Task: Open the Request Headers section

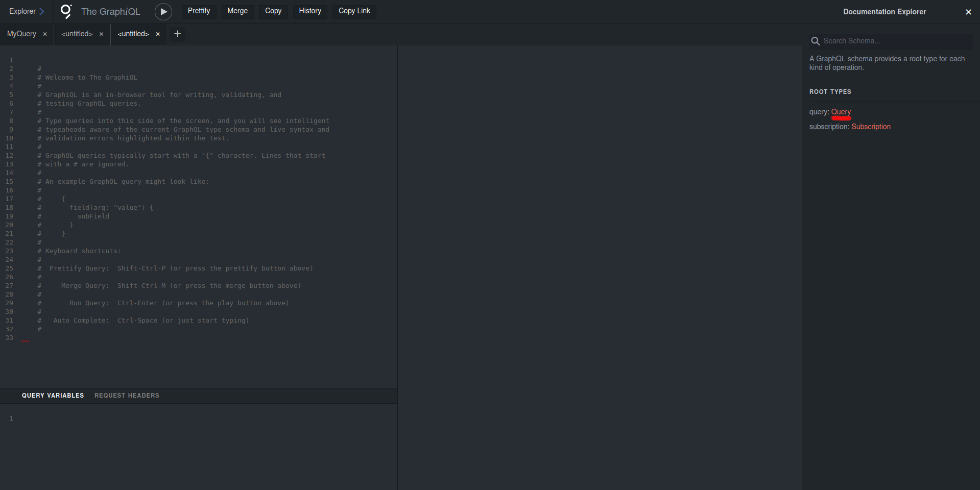Action: 127,396
